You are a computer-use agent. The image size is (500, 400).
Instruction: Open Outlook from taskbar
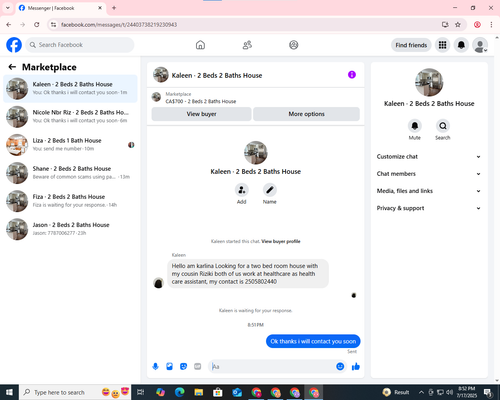coord(237,392)
